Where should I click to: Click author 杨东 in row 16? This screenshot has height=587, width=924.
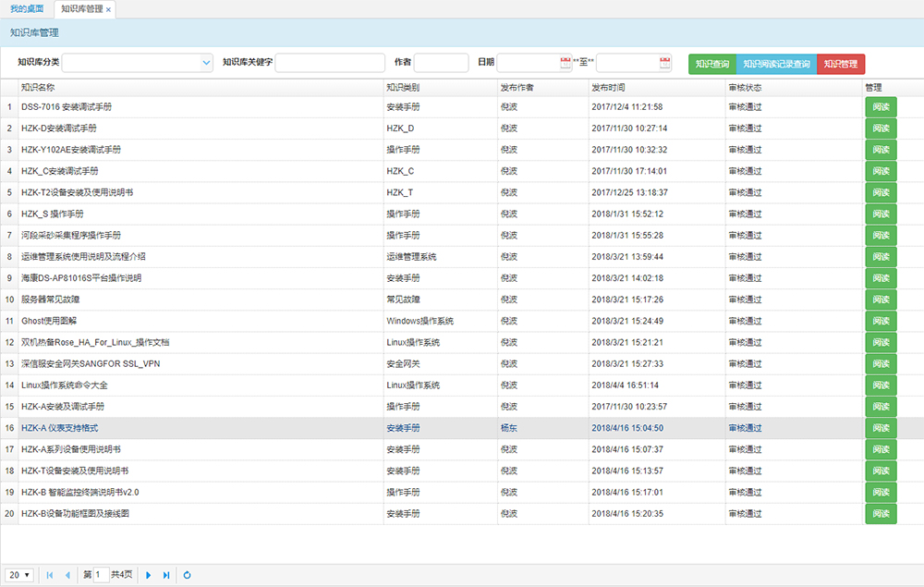(x=509, y=428)
